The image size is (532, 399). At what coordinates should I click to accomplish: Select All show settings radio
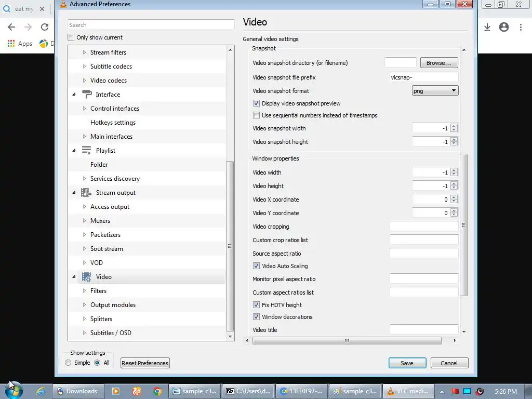[97, 363]
